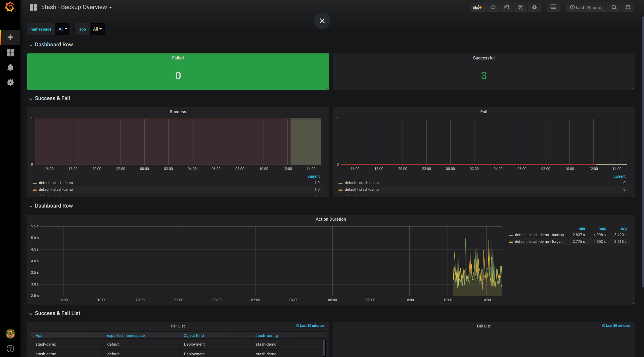Open the Stash - Backup Overview dashboard dropdown

pyautogui.click(x=76, y=7)
